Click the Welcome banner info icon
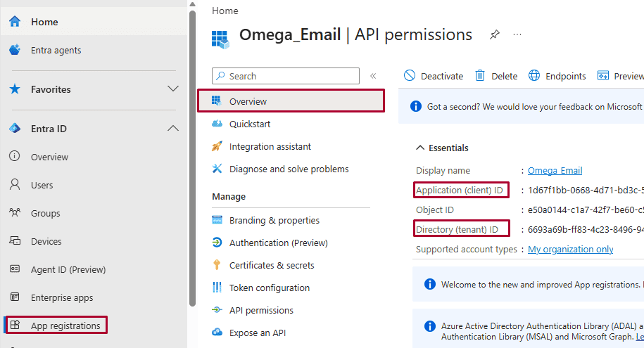The width and height of the screenshot is (644, 348). [x=429, y=284]
